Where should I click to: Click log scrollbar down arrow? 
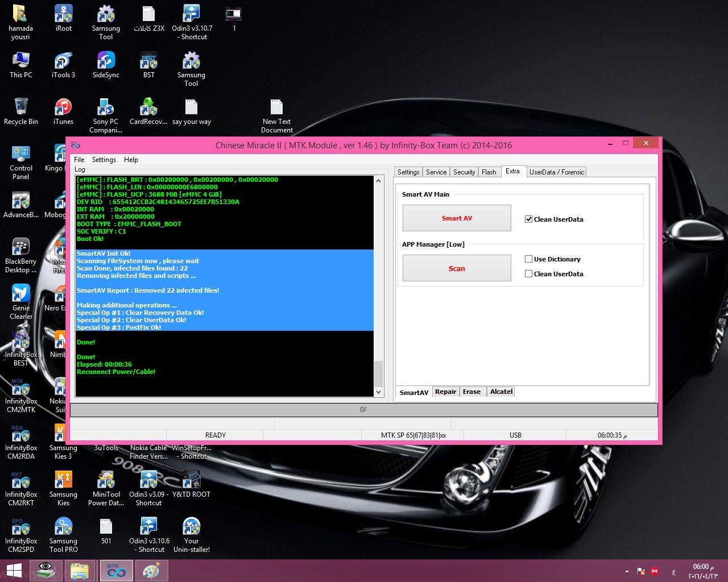(x=378, y=392)
